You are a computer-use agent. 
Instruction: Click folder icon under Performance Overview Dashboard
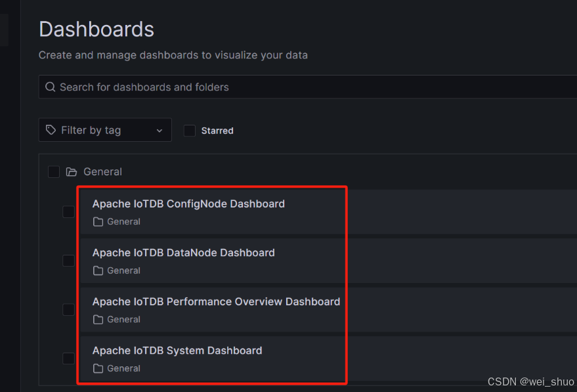[x=98, y=320]
